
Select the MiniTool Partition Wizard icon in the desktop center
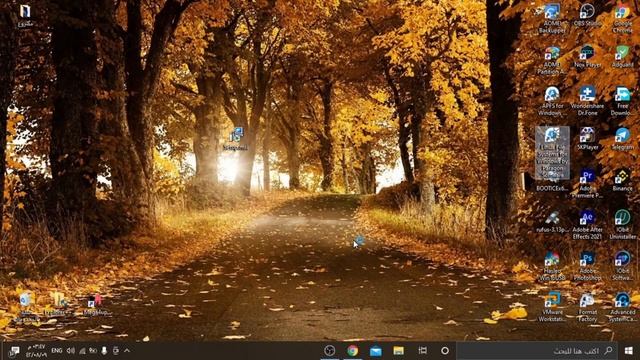pos(236,139)
